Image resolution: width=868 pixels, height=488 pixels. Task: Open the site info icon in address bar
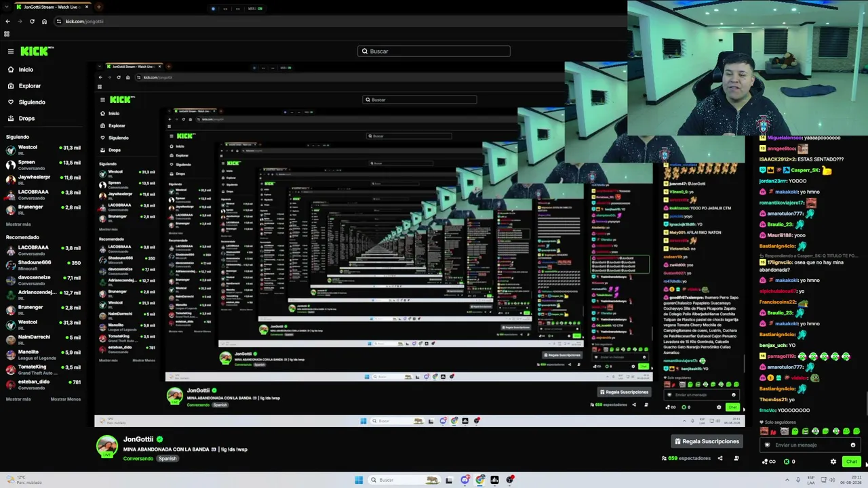[x=59, y=21]
